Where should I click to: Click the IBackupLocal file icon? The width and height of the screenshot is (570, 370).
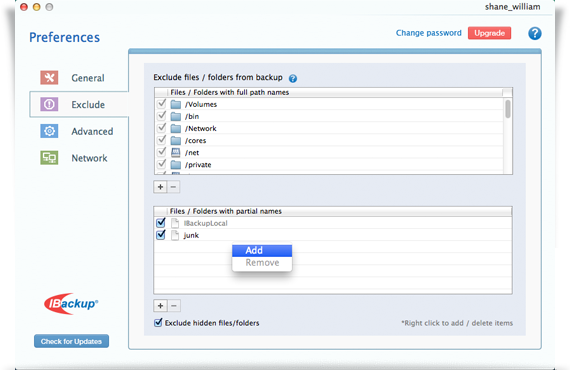tap(175, 223)
